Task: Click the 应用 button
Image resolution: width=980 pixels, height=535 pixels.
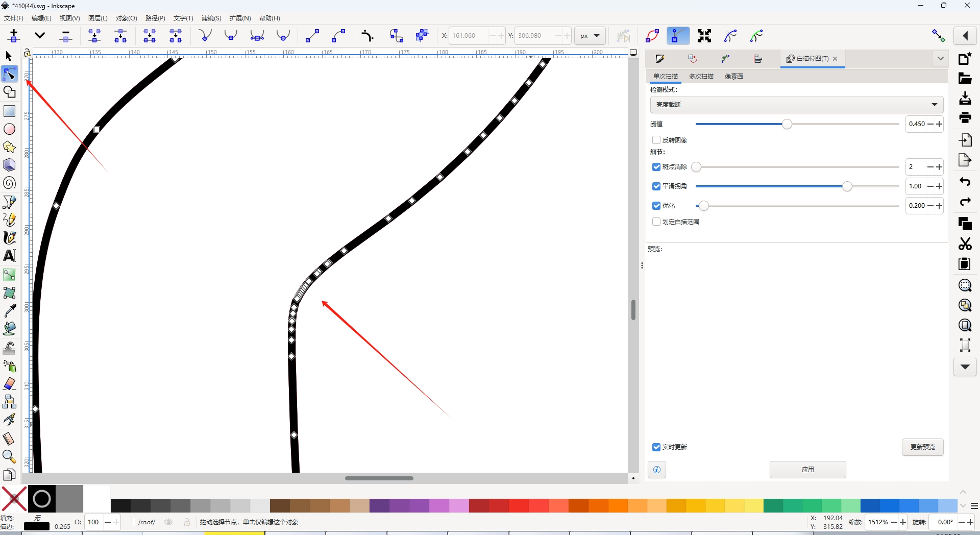Action: point(807,470)
